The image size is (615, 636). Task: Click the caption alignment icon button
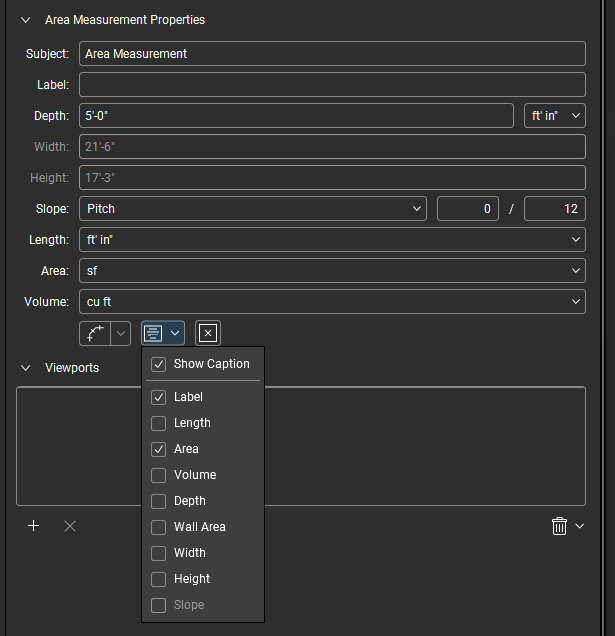point(153,333)
